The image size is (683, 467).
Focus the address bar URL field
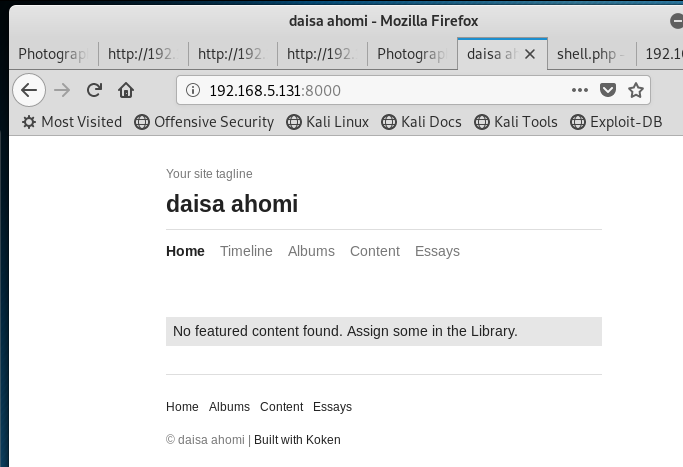[385, 91]
